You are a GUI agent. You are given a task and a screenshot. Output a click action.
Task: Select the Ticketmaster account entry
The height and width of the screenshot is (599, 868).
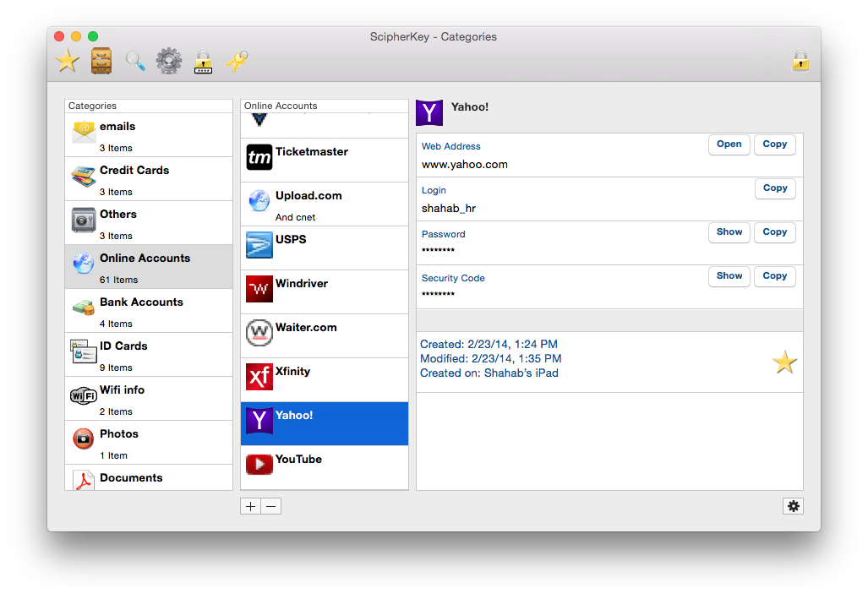pos(325,161)
